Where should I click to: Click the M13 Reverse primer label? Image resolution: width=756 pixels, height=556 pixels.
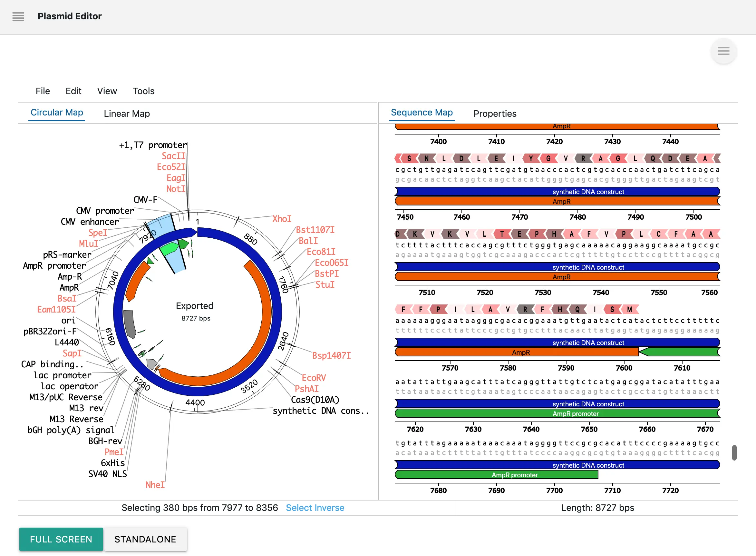(77, 419)
